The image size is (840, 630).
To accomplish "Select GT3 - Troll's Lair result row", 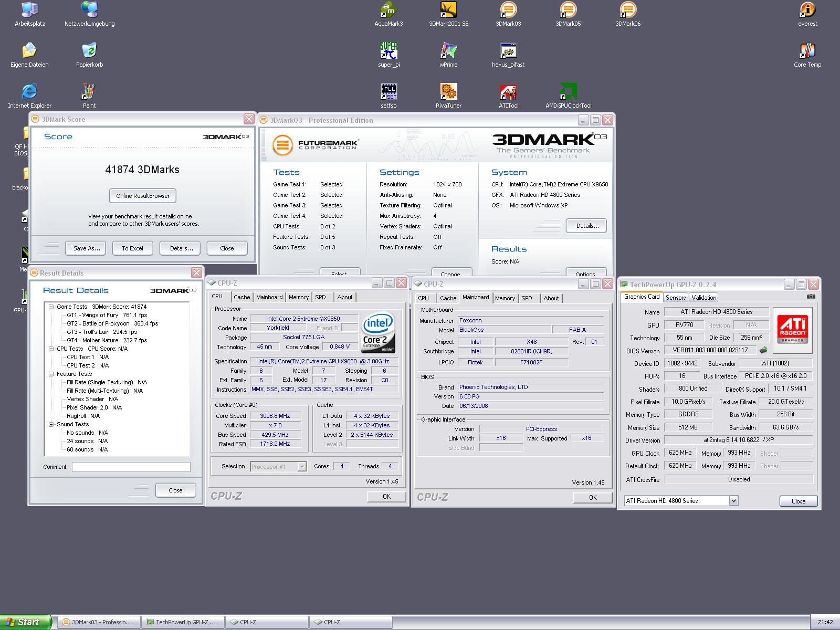I will pyautogui.click(x=102, y=332).
